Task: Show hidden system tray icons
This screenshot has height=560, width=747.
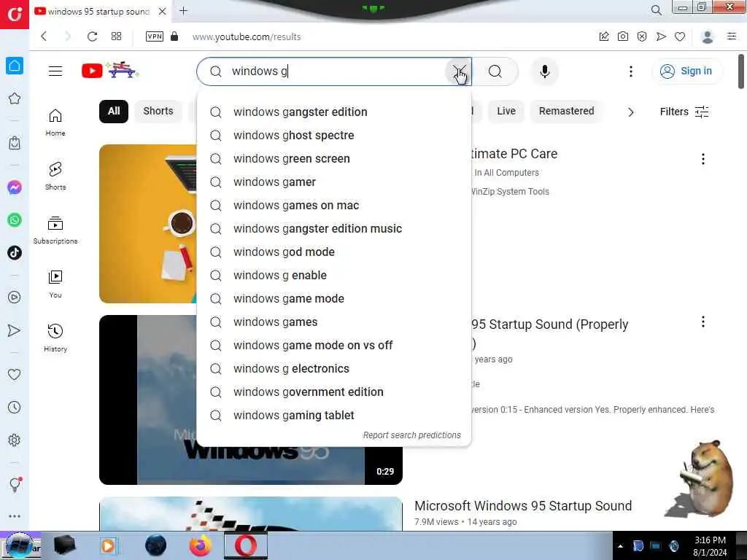Action: [620, 546]
